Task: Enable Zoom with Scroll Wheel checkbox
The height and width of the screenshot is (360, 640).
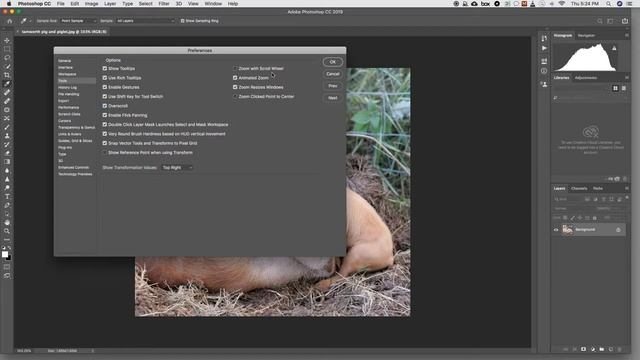Action: point(235,69)
